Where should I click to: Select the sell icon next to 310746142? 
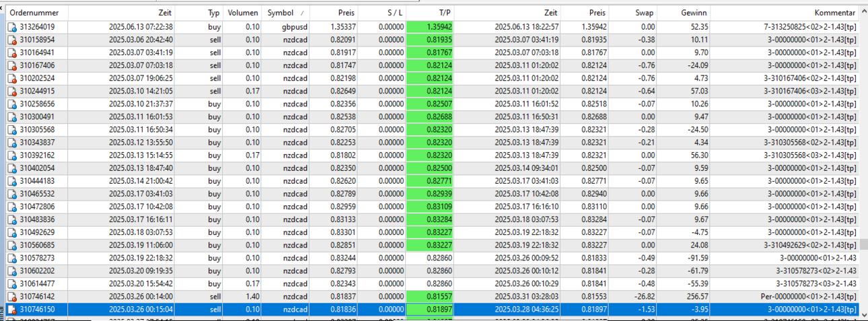pyautogui.click(x=12, y=296)
